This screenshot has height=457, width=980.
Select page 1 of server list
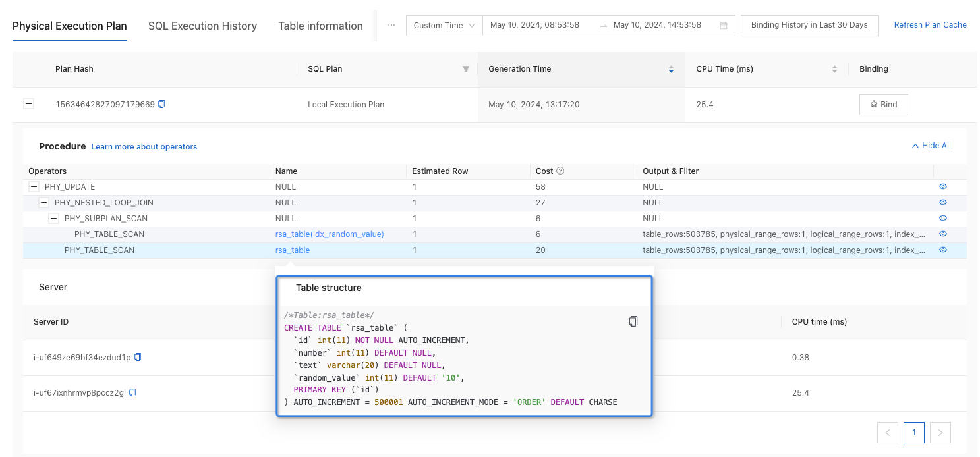(x=914, y=433)
